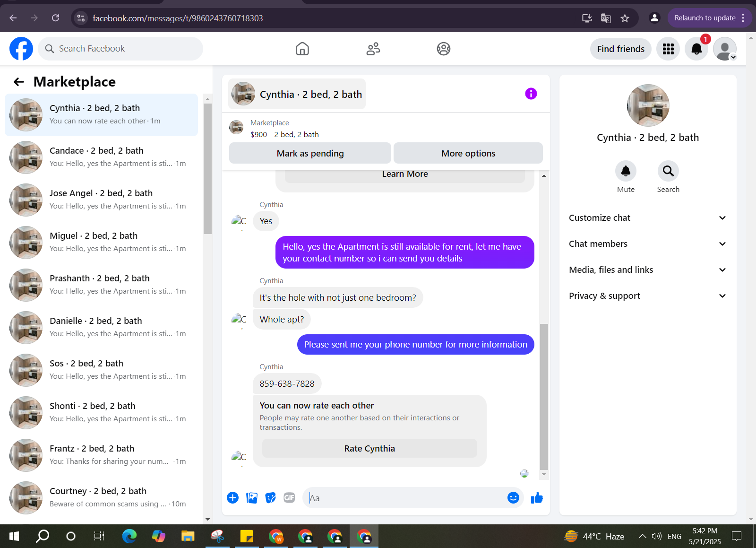Open the notifications bell
The height and width of the screenshot is (548, 756).
click(696, 49)
